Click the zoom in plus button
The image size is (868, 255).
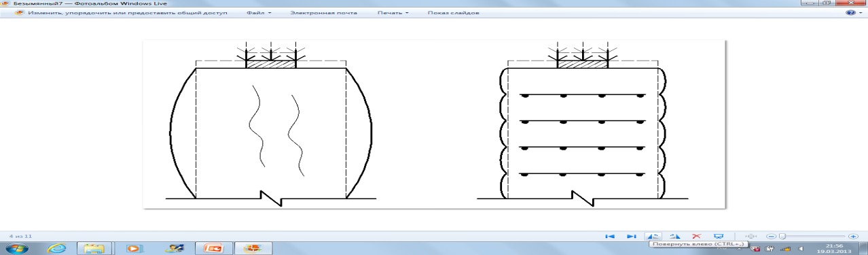pos(853,236)
